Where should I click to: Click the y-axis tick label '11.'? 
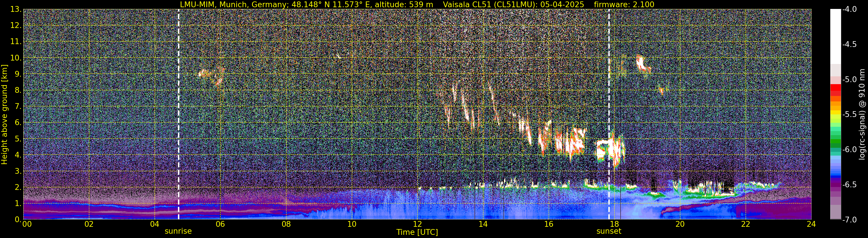[x=16, y=41]
